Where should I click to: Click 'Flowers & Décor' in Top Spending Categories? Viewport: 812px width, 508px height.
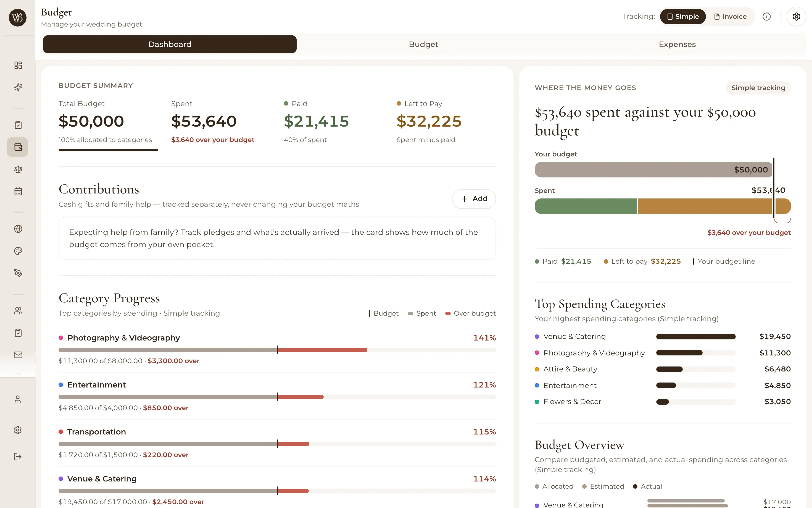[572, 402]
